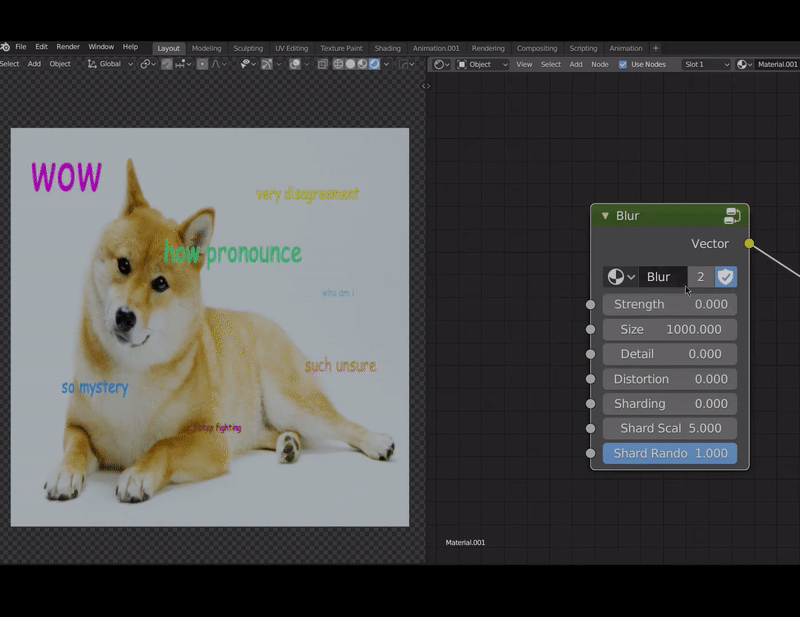Toggle fake user shield on Blur group
800x617 pixels.
(726, 277)
